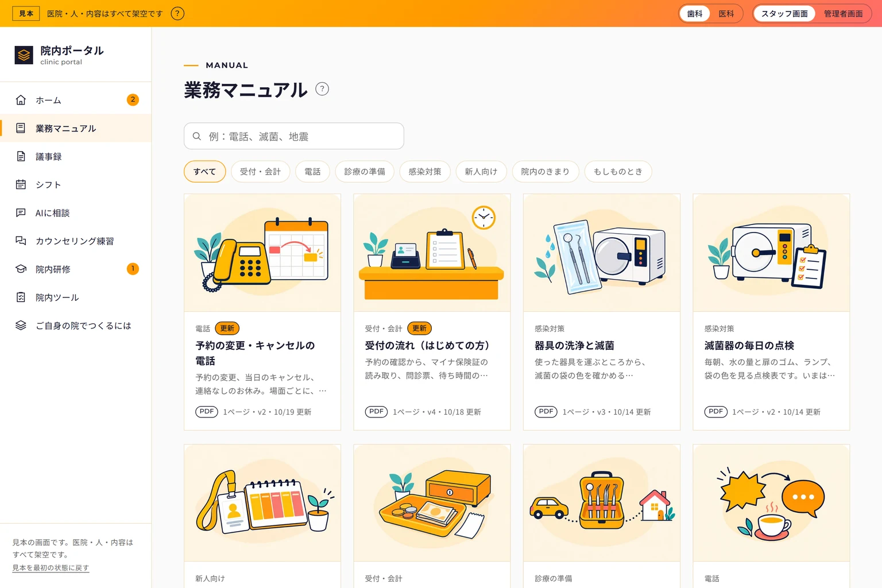Click PDF badge on 予約の変更・キャンセルの電話 card
This screenshot has height=588, width=882.
(x=207, y=412)
